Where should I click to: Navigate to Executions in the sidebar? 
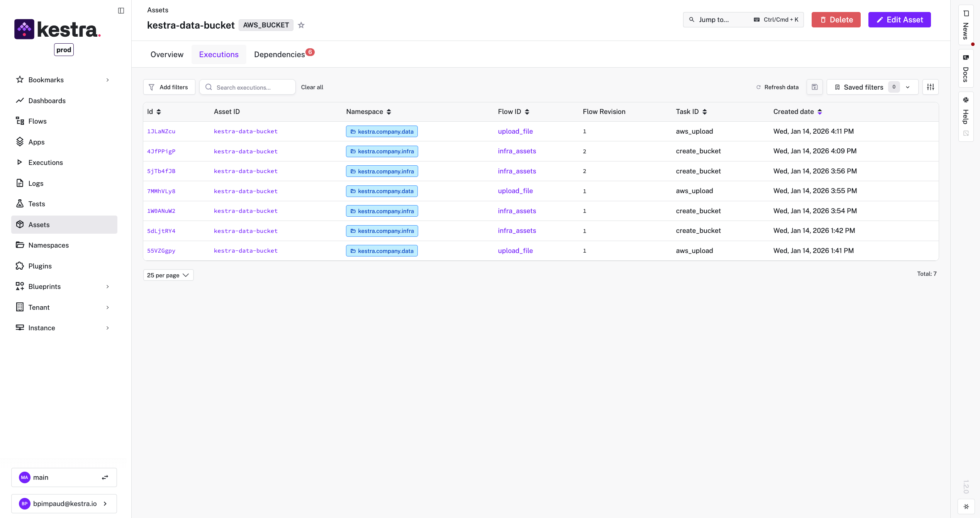tap(64, 163)
